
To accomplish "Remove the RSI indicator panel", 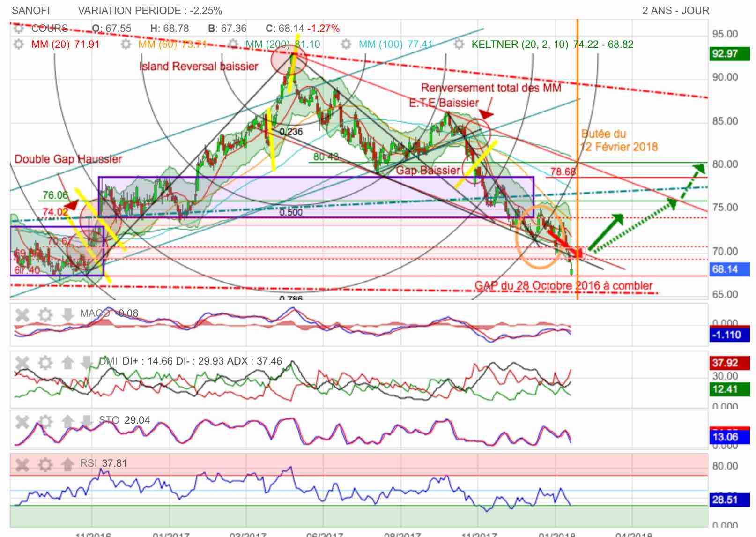I will click(22, 464).
